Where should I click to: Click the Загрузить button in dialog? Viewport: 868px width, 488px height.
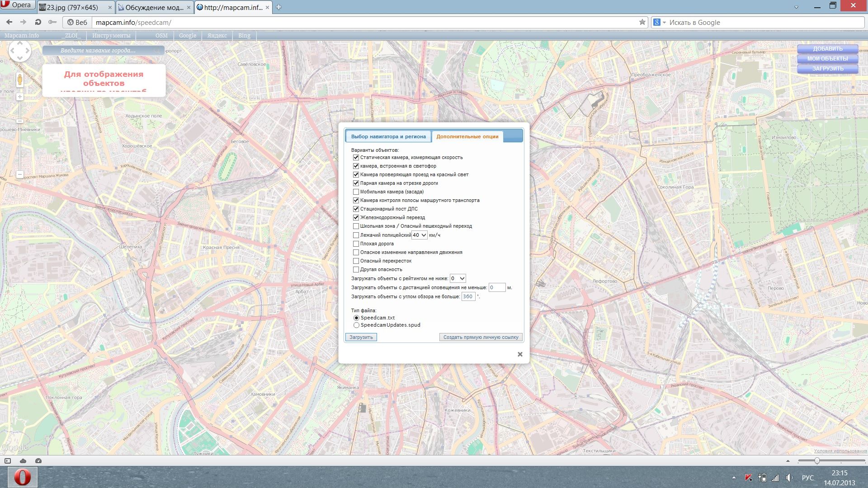[361, 337]
